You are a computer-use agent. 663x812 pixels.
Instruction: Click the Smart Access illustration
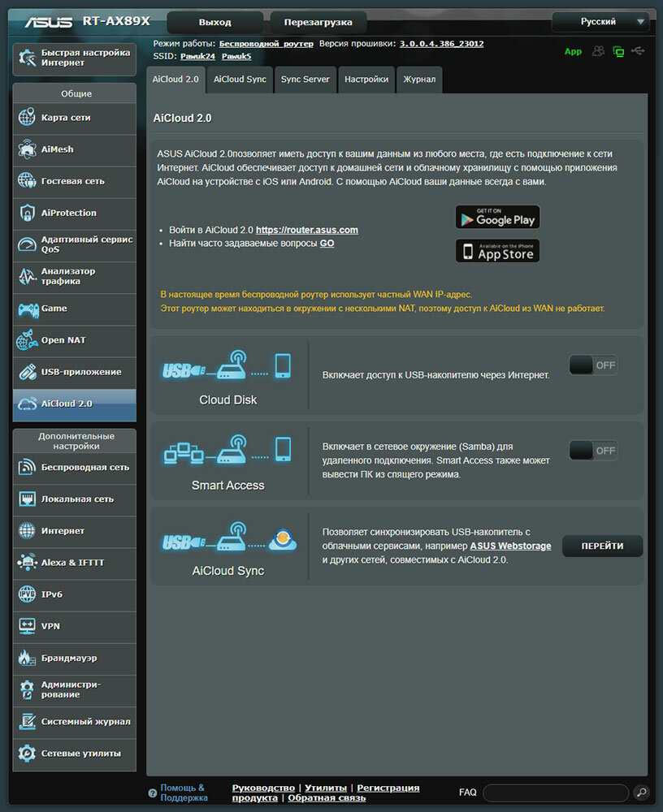(x=227, y=450)
